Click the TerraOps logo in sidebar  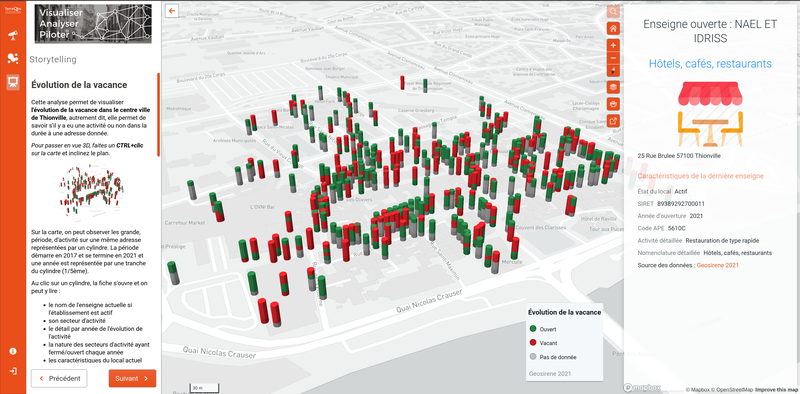tap(13, 9)
